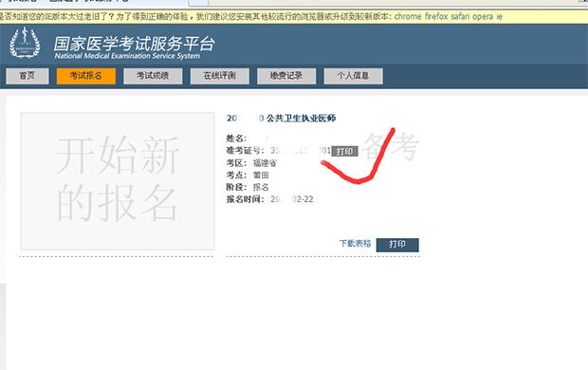Follow the firefox browser link in notice bar
The image size is (588, 370).
click(x=436, y=16)
